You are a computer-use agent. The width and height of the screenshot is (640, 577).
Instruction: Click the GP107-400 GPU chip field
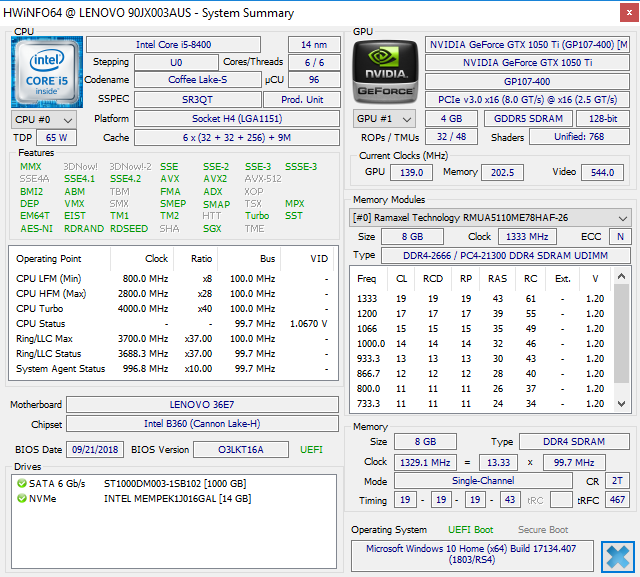pyautogui.click(x=527, y=82)
